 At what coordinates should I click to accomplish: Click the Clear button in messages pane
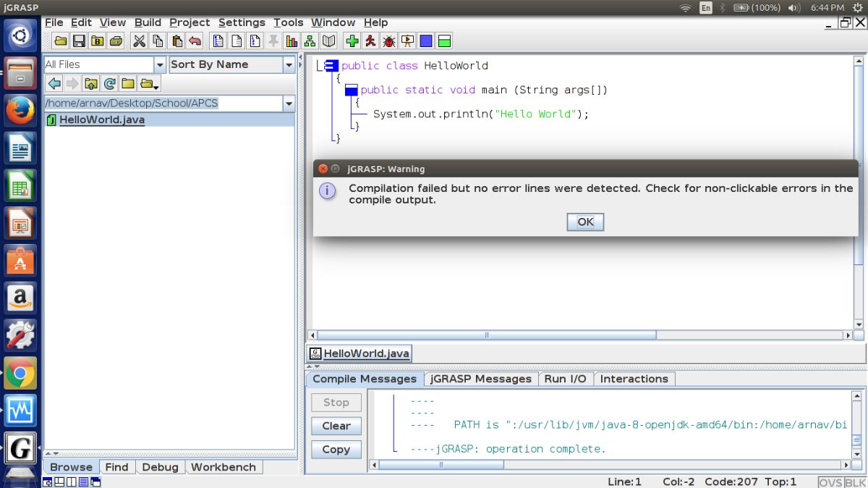click(x=336, y=426)
